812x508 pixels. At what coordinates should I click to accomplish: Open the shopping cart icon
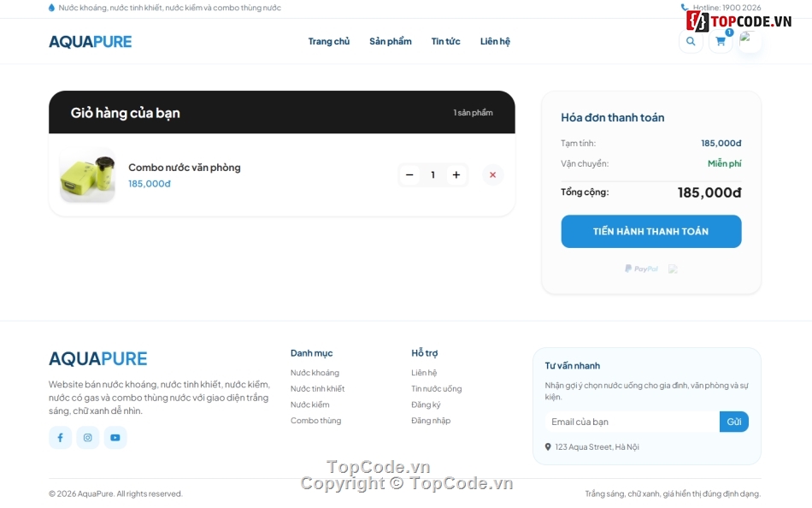pyautogui.click(x=721, y=41)
